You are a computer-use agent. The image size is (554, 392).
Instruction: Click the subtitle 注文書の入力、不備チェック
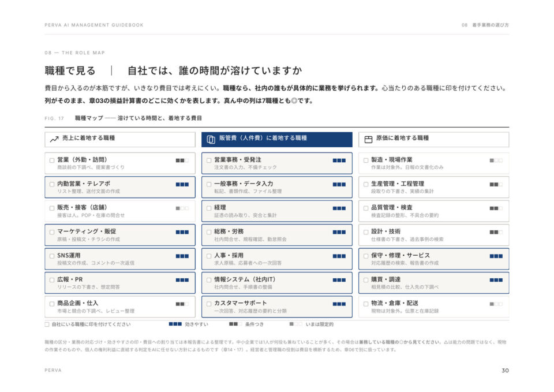pos(246,167)
